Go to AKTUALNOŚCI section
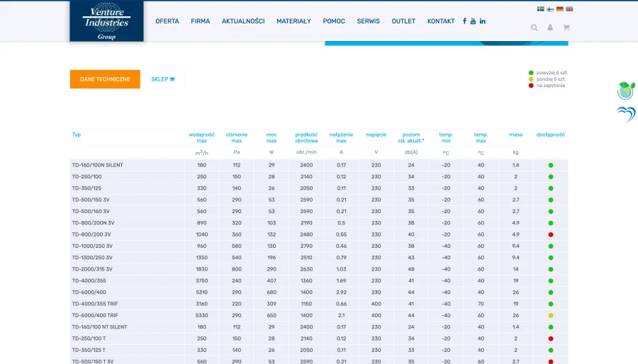This screenshot has height=364, width=638. (243, 21)
